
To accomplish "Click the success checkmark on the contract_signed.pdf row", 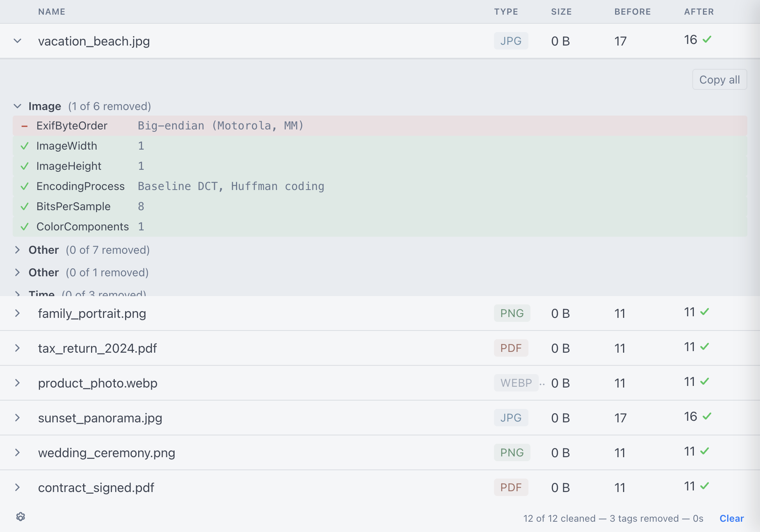I will point(706,486).
